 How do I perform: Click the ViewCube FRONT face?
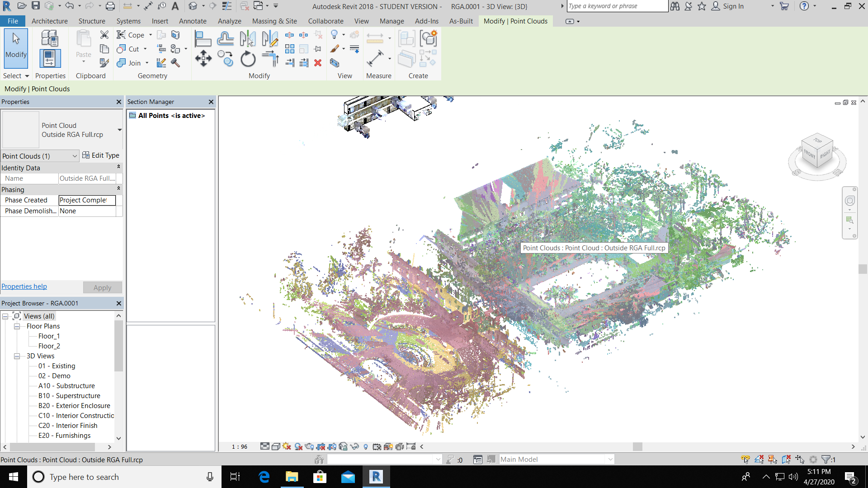(x=810, y=155)
